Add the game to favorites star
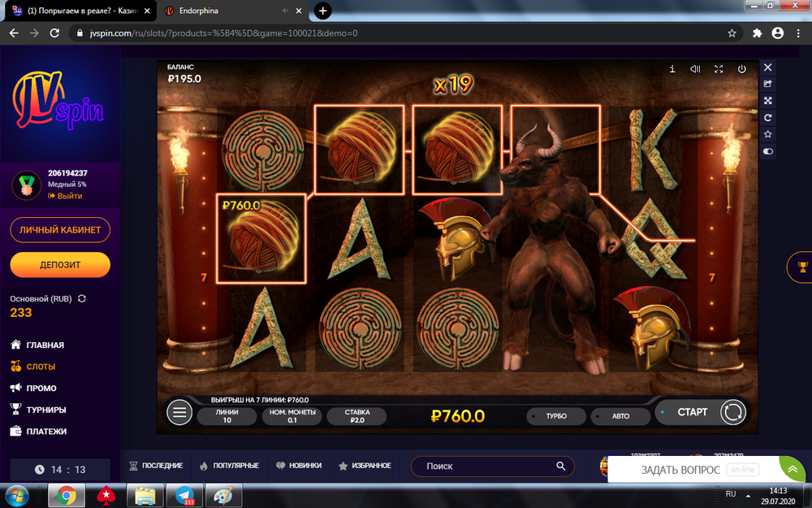This screenshot has width=812, height=508. click(x=768, y=134)
